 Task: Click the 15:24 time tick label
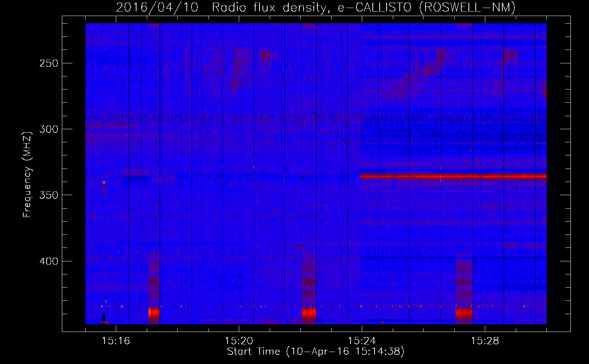(x=362, y=341)
